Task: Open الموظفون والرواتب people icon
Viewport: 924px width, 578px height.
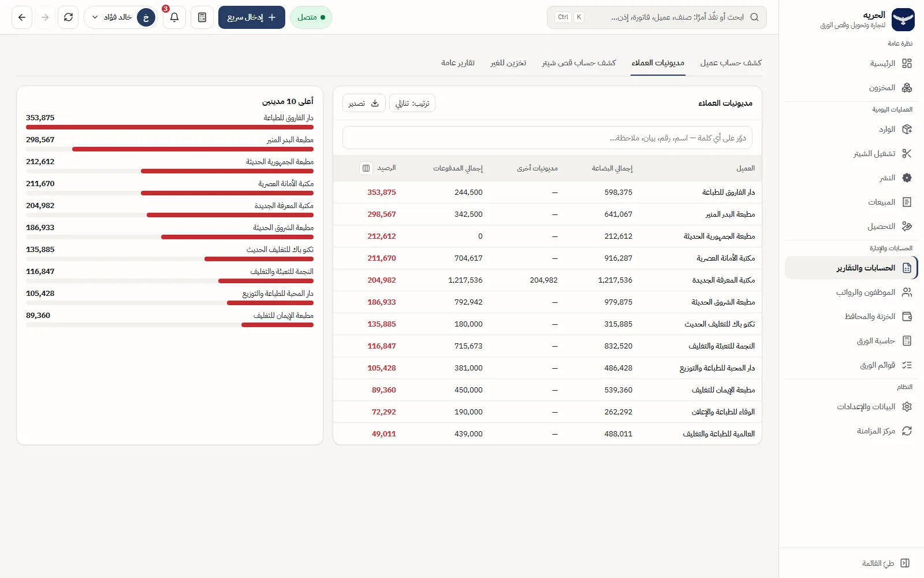Action: [x=907, y=292]
